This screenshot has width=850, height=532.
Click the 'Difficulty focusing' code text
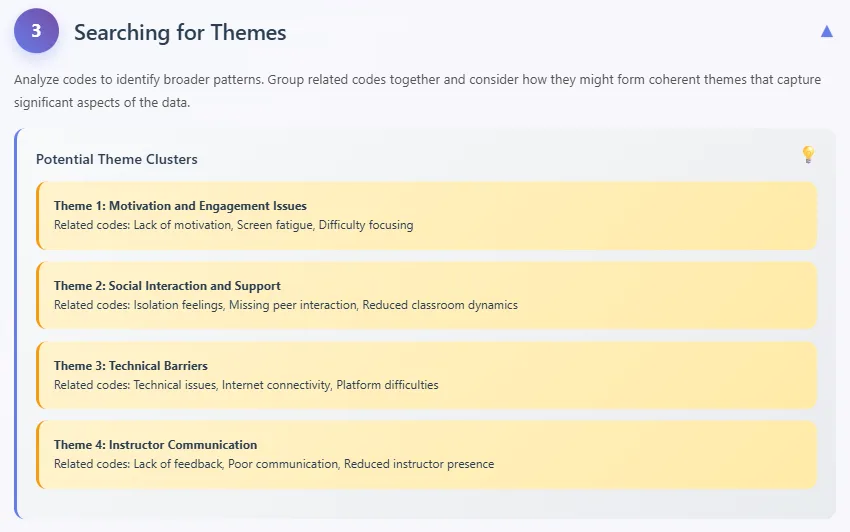[366, 225]
